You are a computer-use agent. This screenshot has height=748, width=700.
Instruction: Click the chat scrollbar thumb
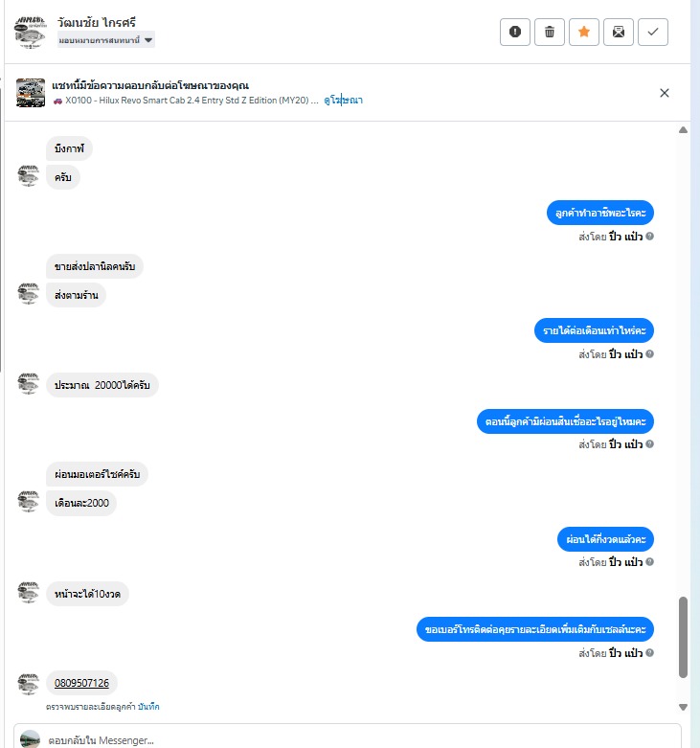(684, 637)
